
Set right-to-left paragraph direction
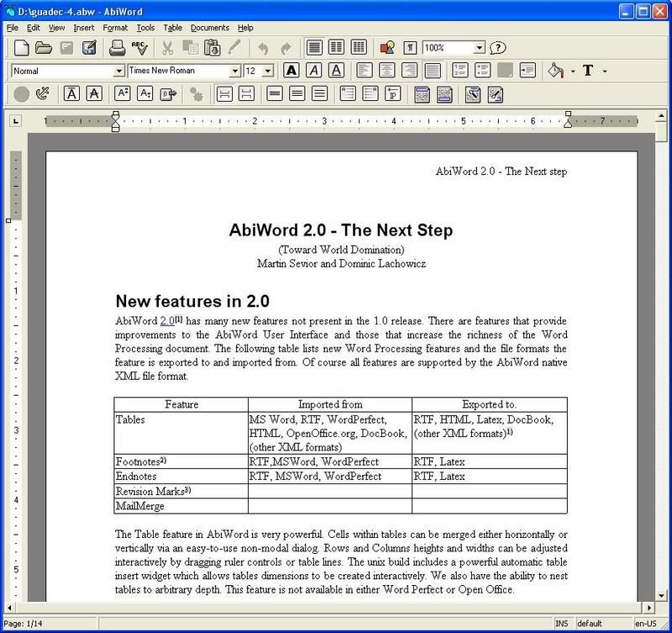tap(370, 93)
